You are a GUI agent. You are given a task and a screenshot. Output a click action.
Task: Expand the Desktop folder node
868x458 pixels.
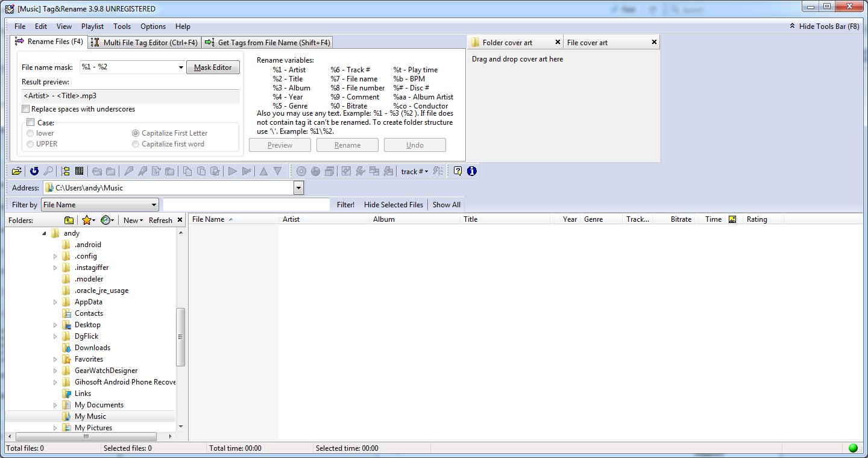tap(55, 325)
